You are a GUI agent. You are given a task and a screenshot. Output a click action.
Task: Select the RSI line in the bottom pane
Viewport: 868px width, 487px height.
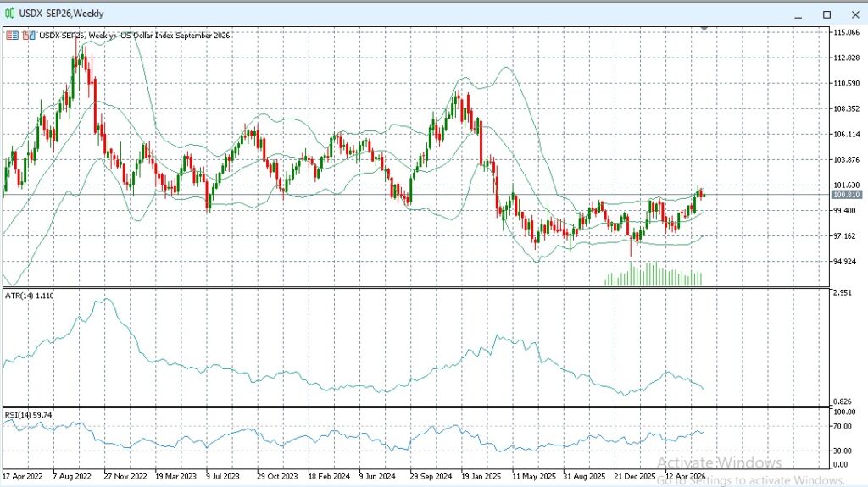[x=354, y=437]
